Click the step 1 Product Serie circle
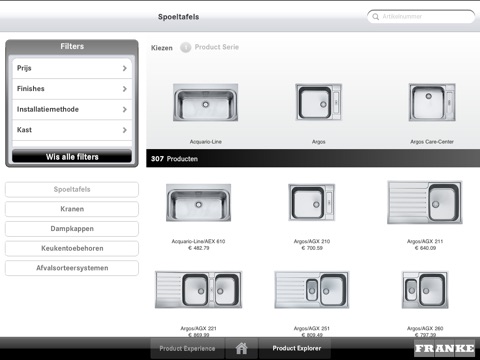 click(186, 47)
